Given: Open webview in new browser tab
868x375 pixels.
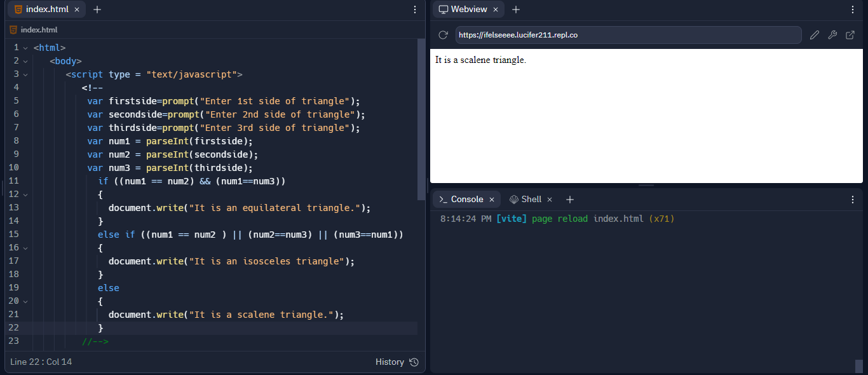Looking at the screenshot, I should 850,35.
